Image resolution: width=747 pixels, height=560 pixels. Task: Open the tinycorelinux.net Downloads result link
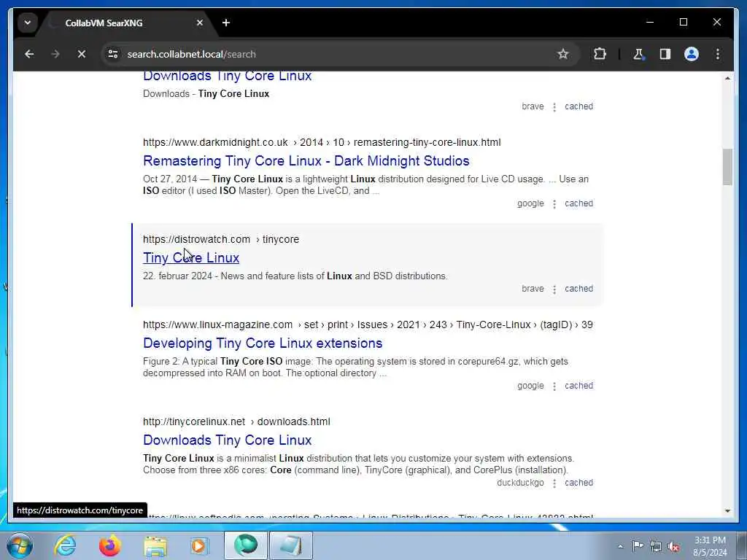(x=228, y=440)
